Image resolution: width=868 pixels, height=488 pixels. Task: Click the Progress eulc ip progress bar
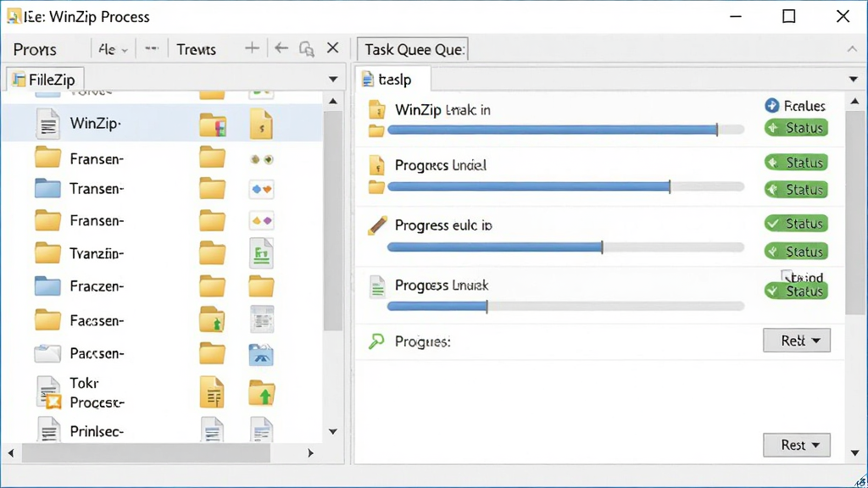tap(565, 247)
